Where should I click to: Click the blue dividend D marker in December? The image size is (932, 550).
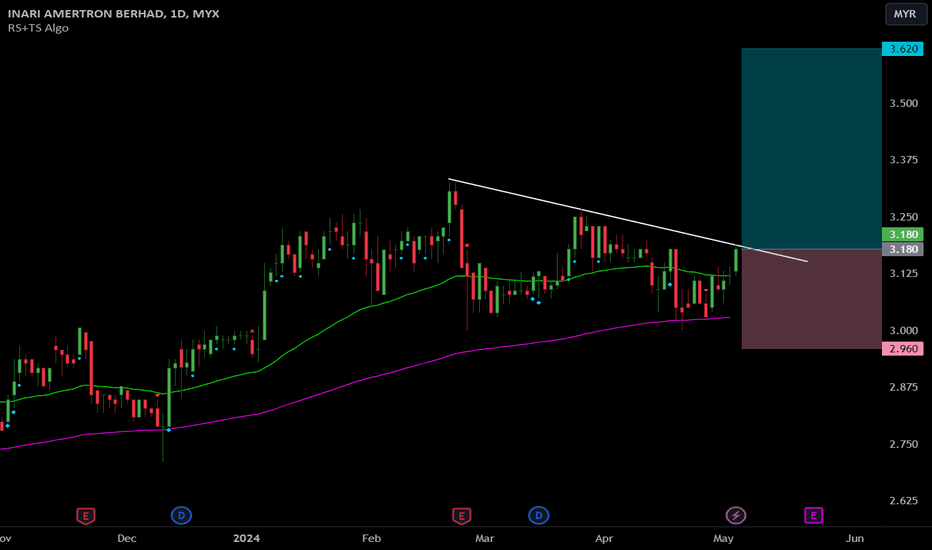click(181, 515)
